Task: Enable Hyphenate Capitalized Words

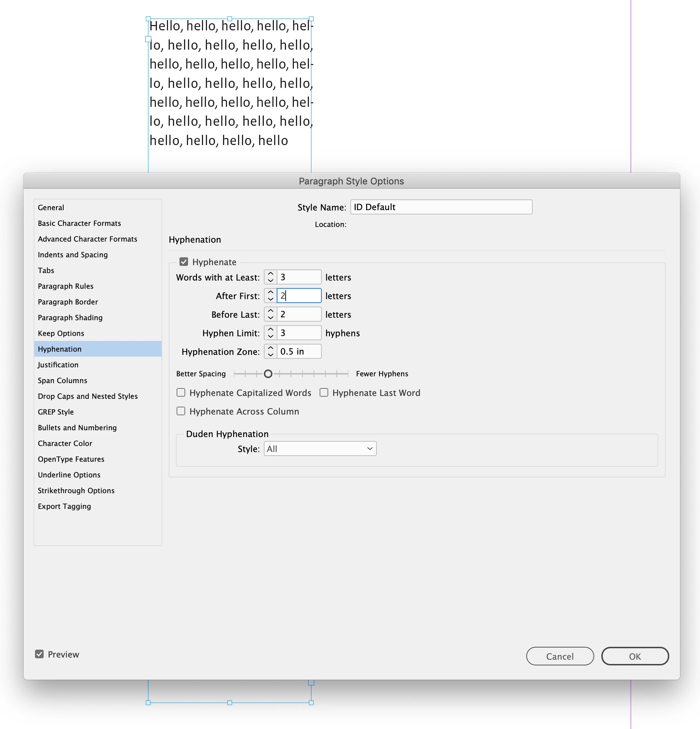Action: [x=181, y=393]
